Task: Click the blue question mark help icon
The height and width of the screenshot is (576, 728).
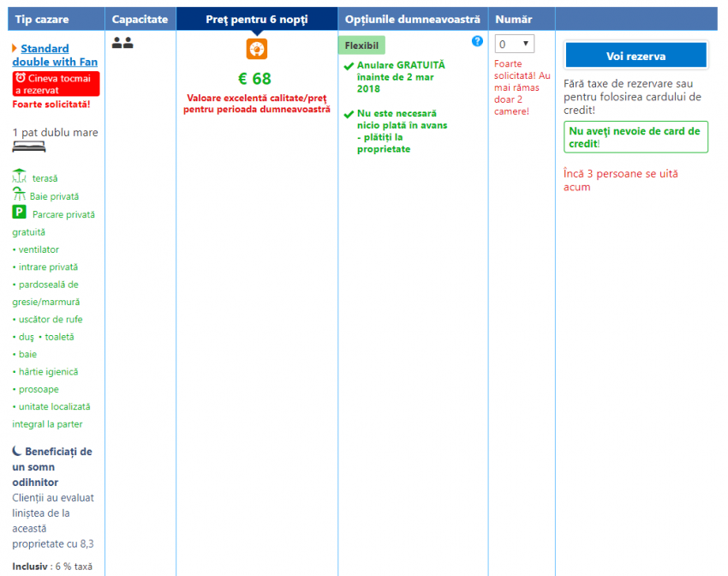Action: pyautogui.click(x=477, y=41)
